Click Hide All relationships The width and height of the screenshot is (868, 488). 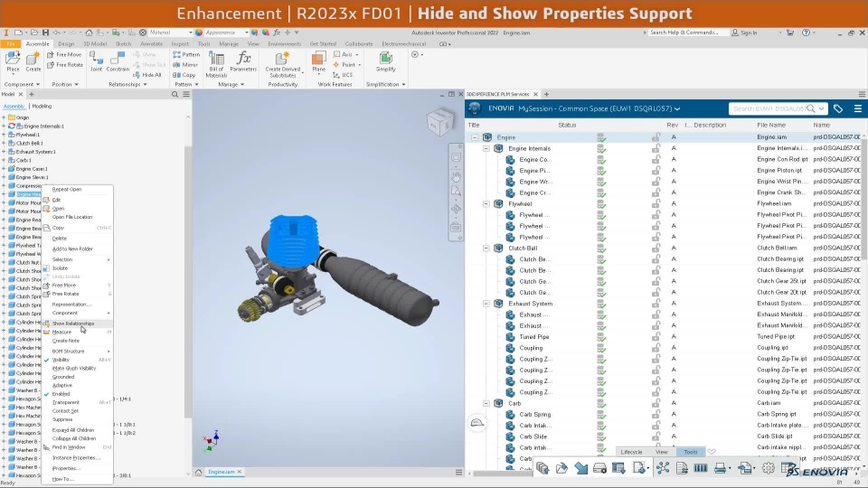pos(147,75)
